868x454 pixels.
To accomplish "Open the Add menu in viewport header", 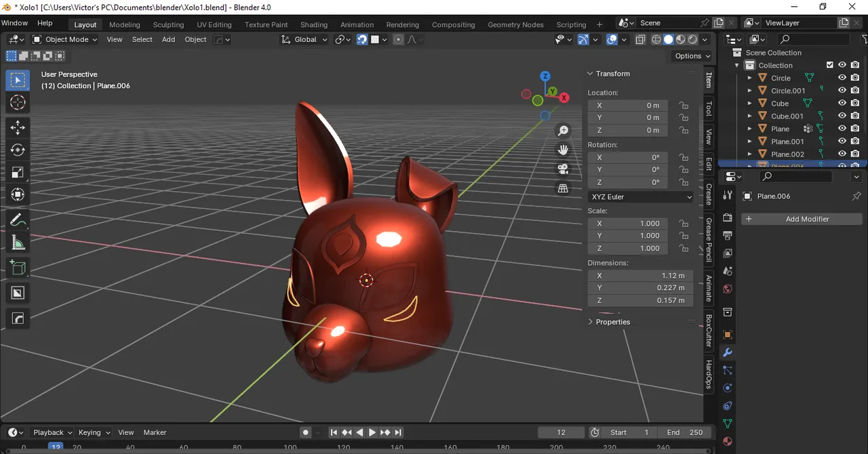I will [168, 39].
